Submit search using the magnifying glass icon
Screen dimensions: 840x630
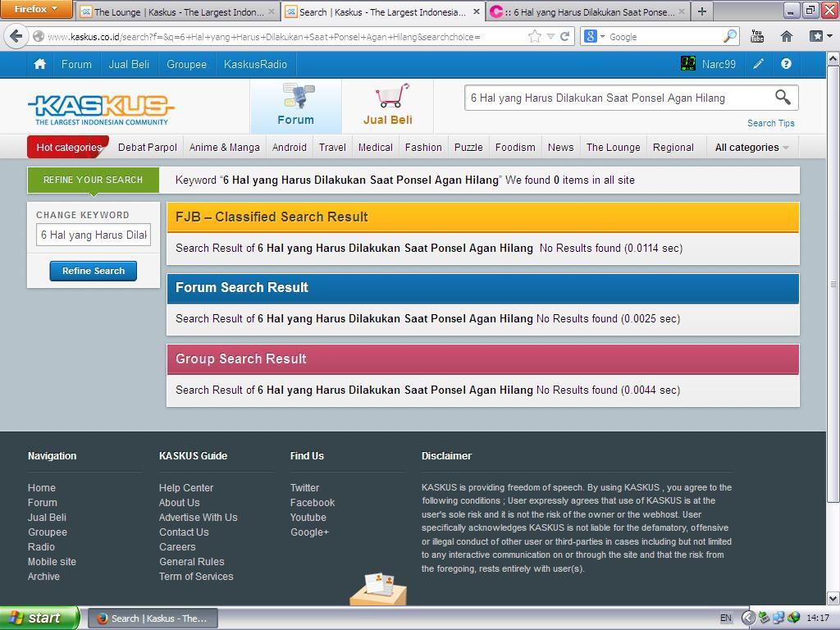coord(783,98)
